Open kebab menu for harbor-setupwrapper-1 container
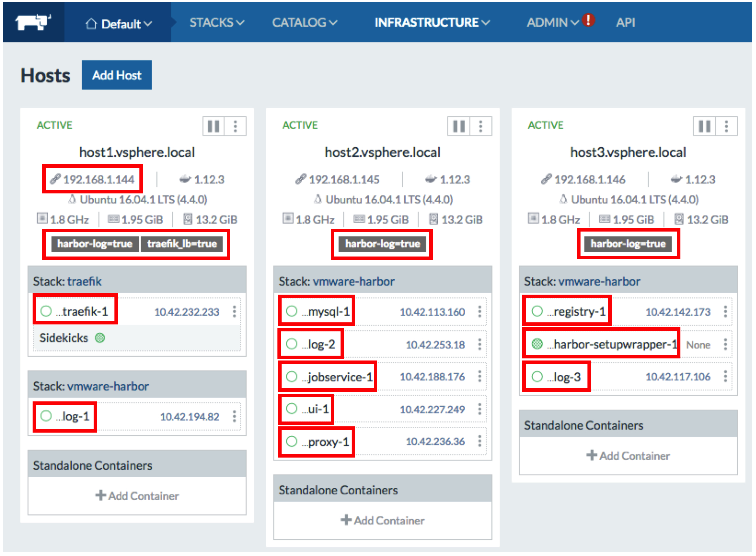This screenshot has width=756, height=556. tap(725, 345)
